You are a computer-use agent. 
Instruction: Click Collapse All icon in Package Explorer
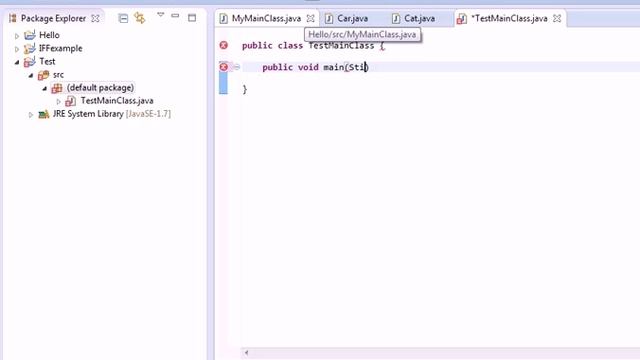tap(123, 18)
